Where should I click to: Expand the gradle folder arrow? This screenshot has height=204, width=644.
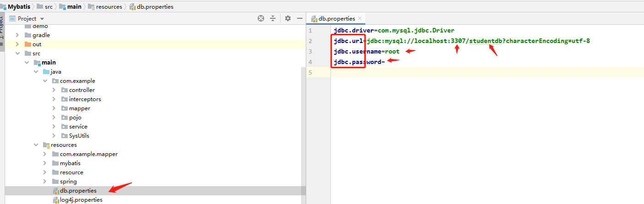pos(17,35)
